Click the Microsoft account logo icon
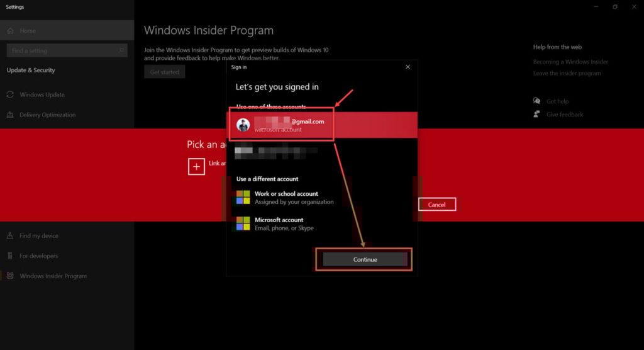 tap(243, 223)
